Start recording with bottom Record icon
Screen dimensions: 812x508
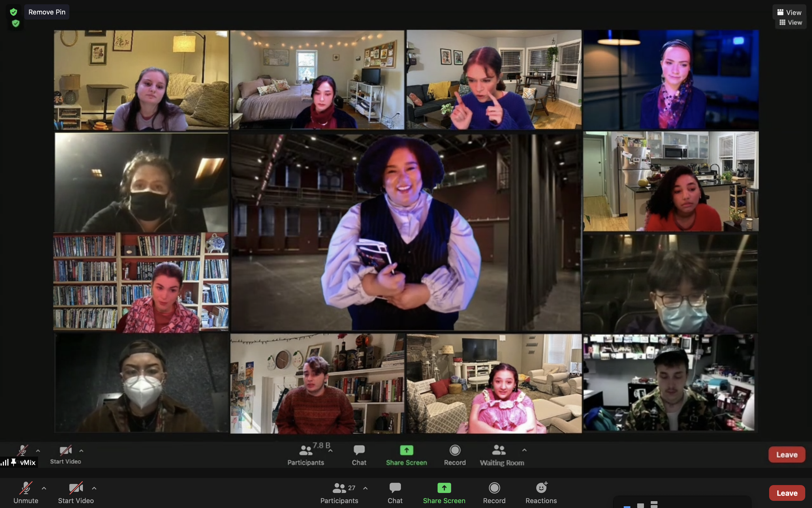pyautogui.click(x=494, y=488)
